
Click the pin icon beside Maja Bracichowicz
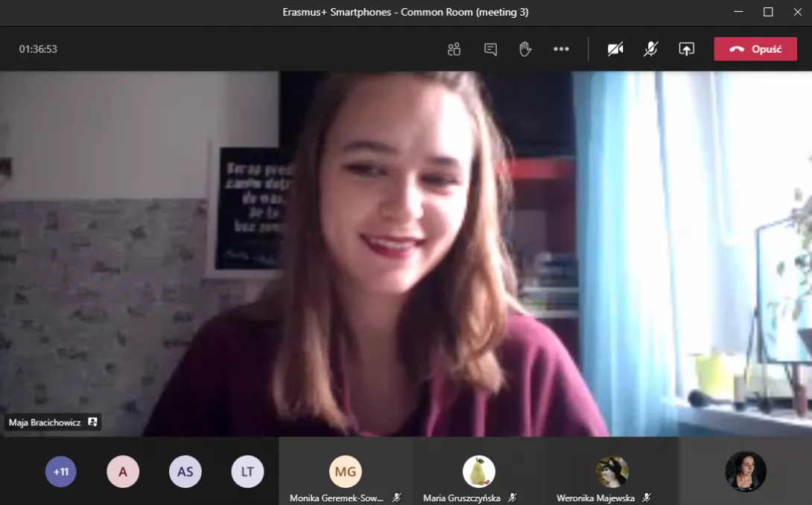[x=92, y=422]
